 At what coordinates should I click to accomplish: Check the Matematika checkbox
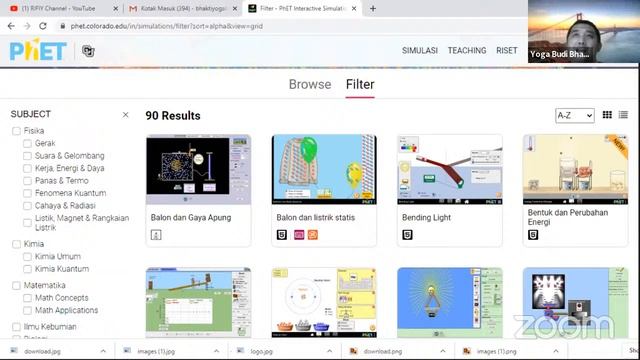(x=16, y=285)
